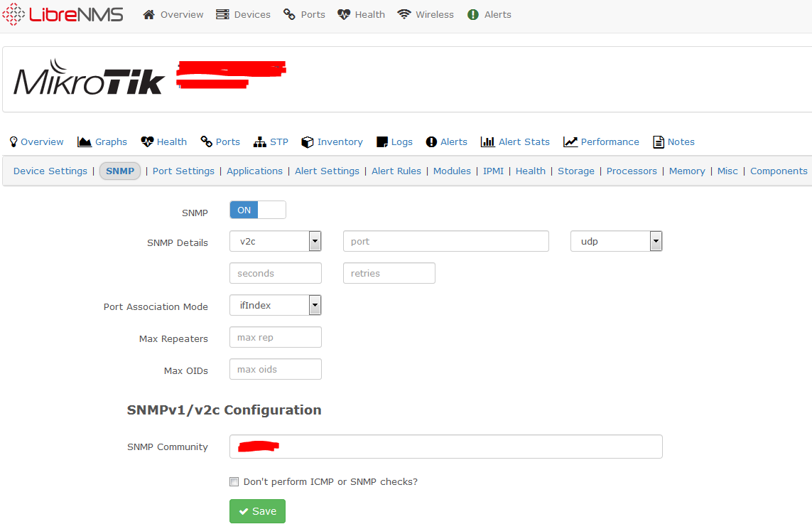Open the Port Association Mode ifIndex dropdown
Screen dimensions: 812x529
click(276, 305)
